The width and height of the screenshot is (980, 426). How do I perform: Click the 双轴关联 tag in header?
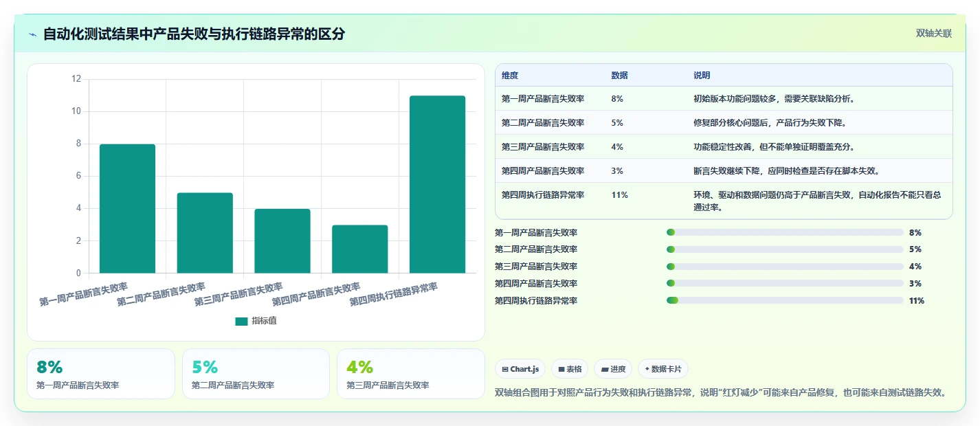click(x=934, y=33)
